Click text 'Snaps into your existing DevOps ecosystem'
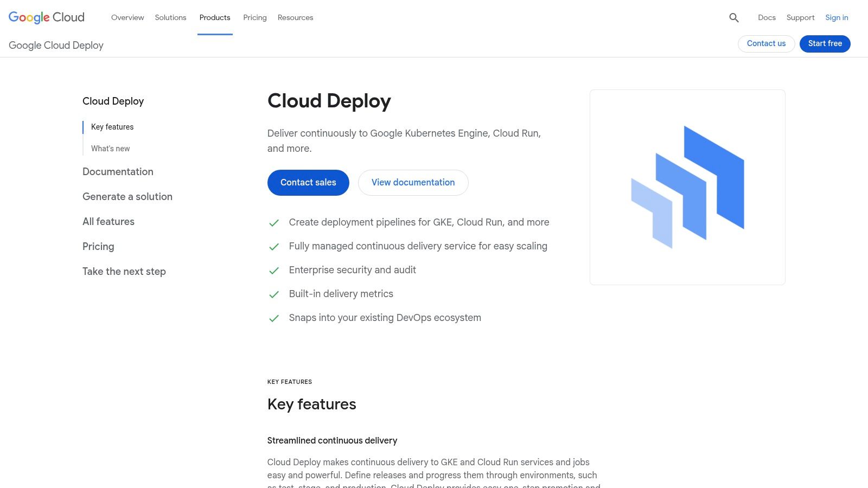The height and width of the screenshot is (488, 868). pos(385,318)
